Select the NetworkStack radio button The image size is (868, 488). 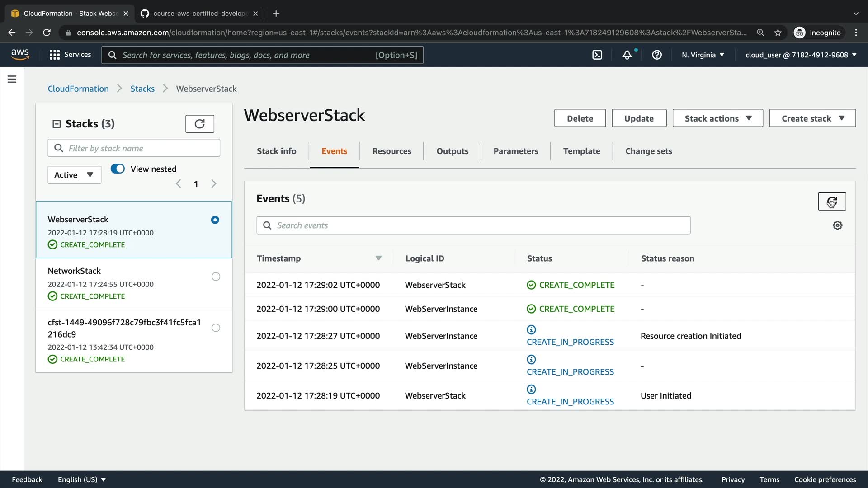pos(216,277)
